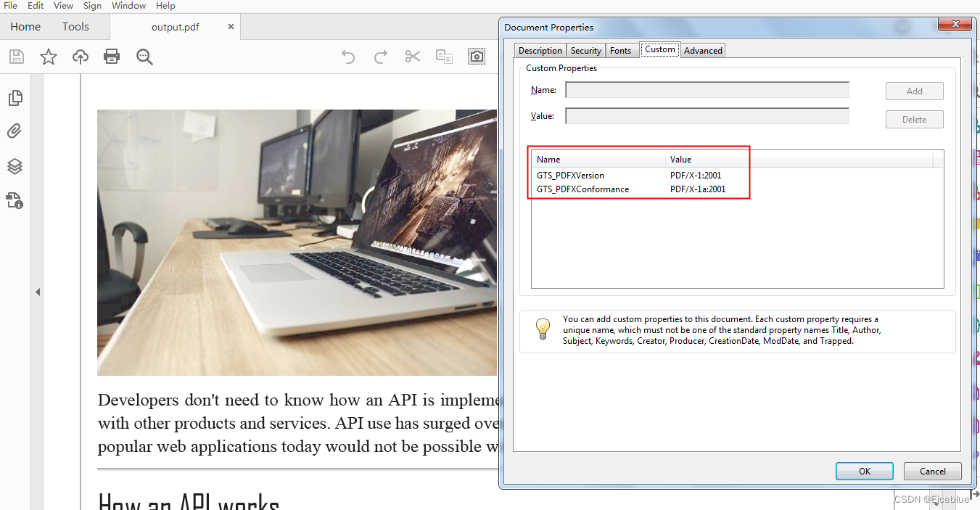Click the paragraph starting with 'Developers don't need'
This screenshot has width=980, height=510.
(298, 423)
